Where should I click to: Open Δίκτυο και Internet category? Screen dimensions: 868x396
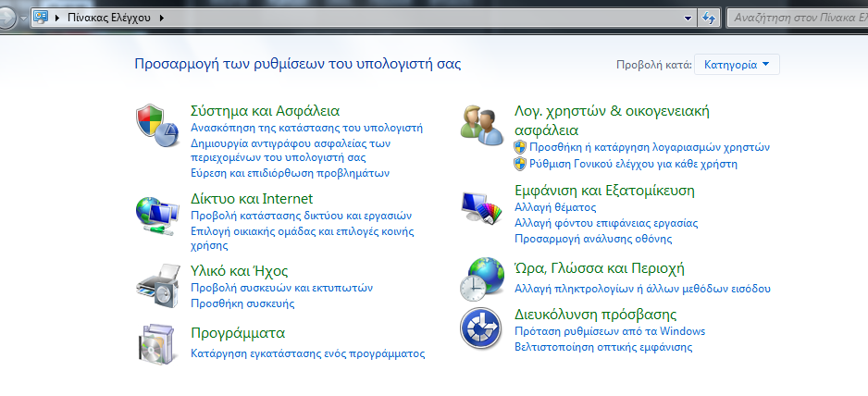[252, 198]
